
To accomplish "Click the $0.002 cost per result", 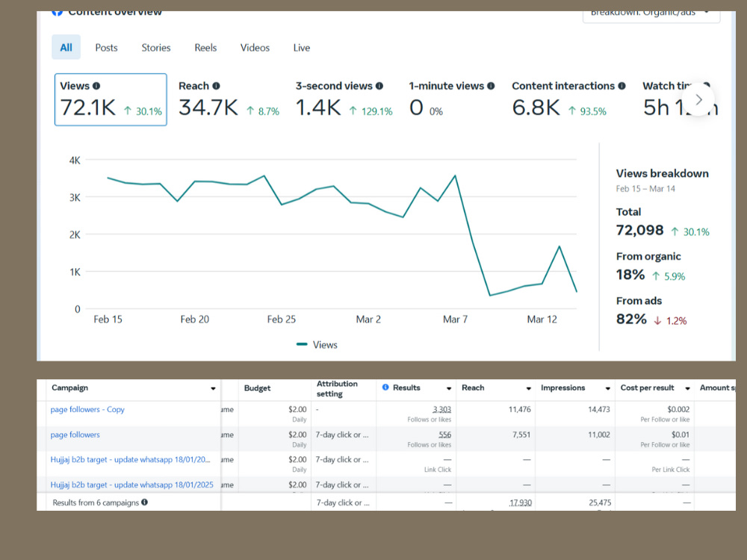I will [x=678, y=409].
